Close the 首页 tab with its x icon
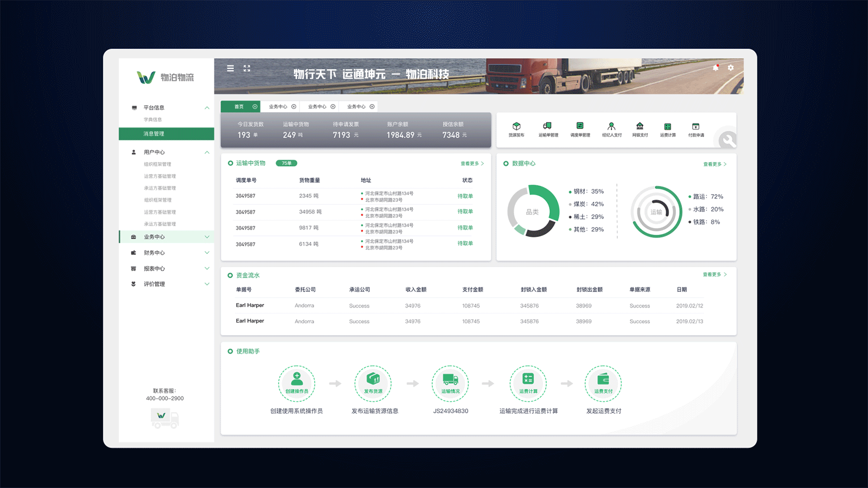 255,107
